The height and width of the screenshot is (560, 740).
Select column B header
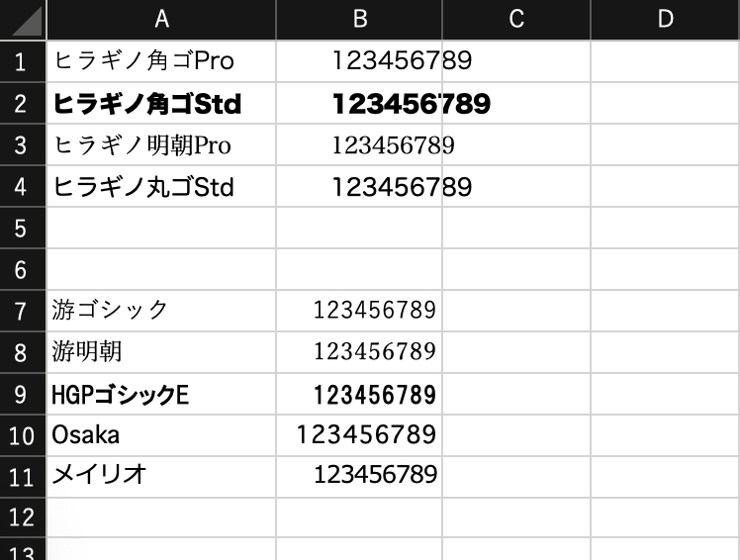click(359, 20)
